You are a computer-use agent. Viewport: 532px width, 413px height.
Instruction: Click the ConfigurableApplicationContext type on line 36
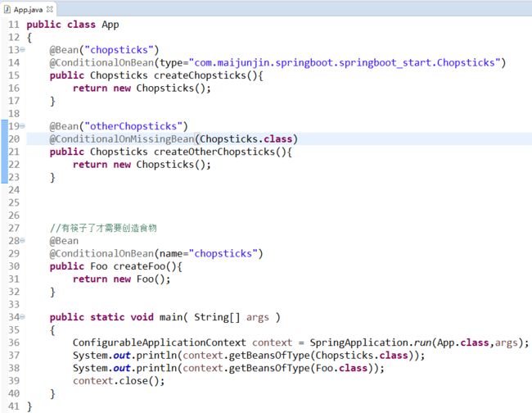coord(159,343)
